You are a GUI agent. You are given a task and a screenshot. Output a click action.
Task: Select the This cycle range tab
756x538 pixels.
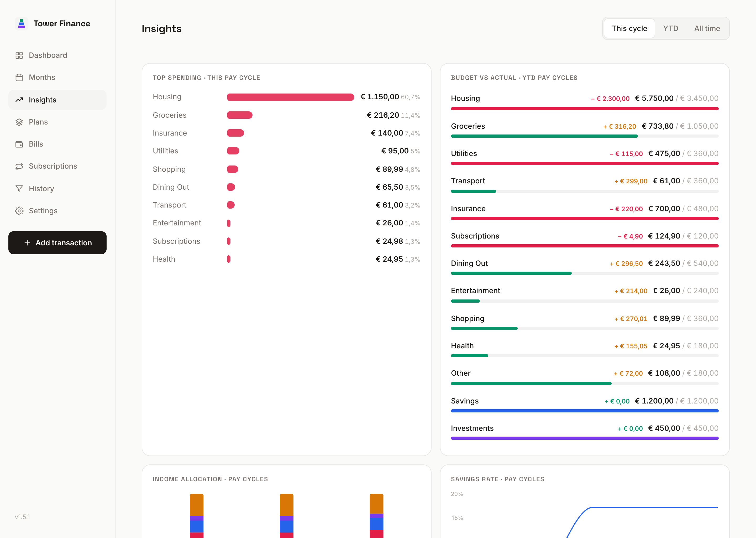tap(629, 28)
